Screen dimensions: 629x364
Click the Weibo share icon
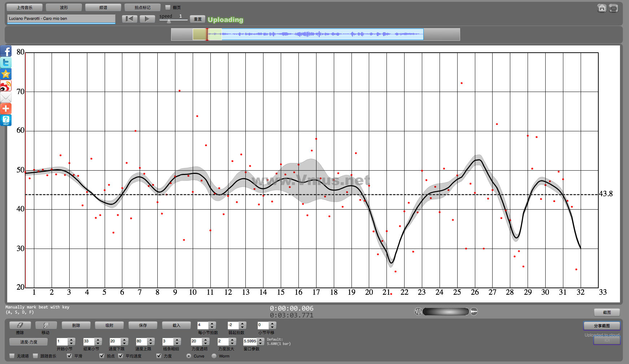point(6,86)
